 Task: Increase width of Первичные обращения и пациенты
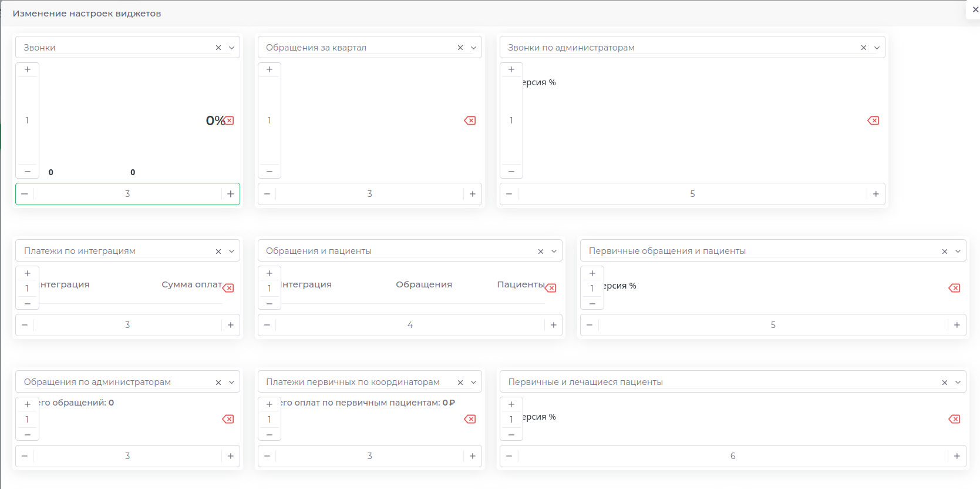[x=957, y=325]
